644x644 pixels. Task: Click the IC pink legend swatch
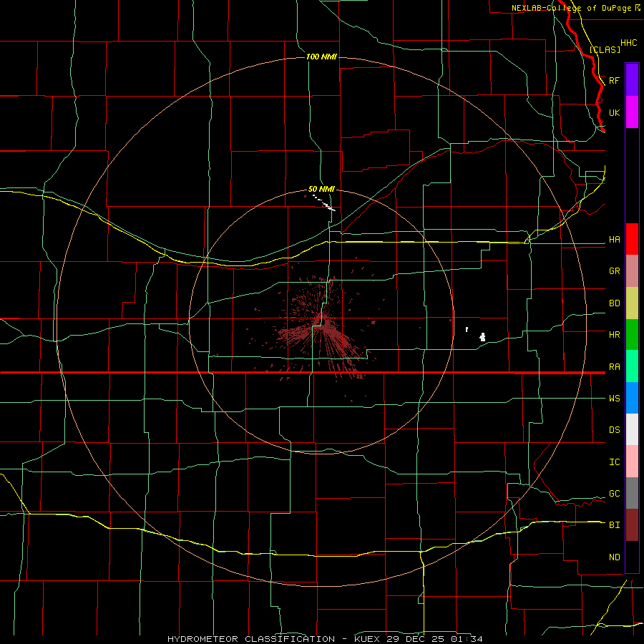tap(632, 462)
